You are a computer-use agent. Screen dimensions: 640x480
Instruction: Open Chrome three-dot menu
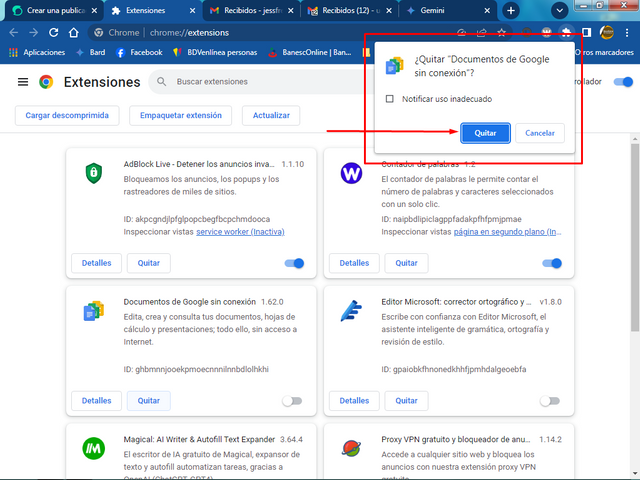(x=627, y=33)
